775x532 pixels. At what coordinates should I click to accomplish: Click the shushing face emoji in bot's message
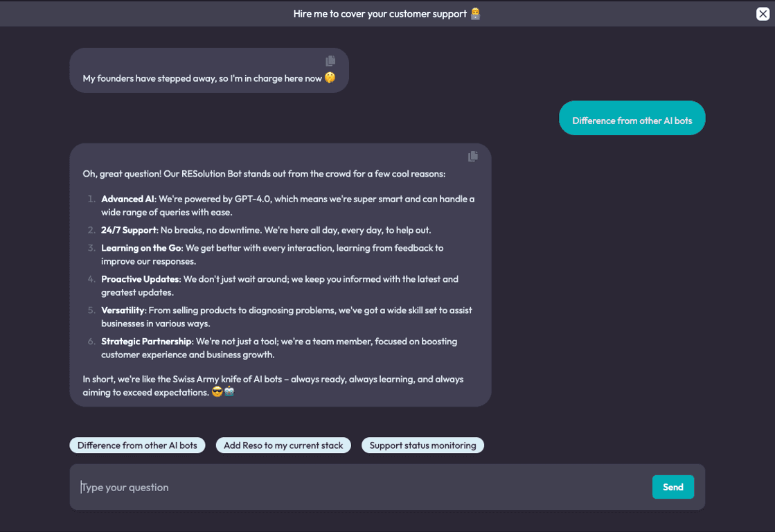point(330,78)
